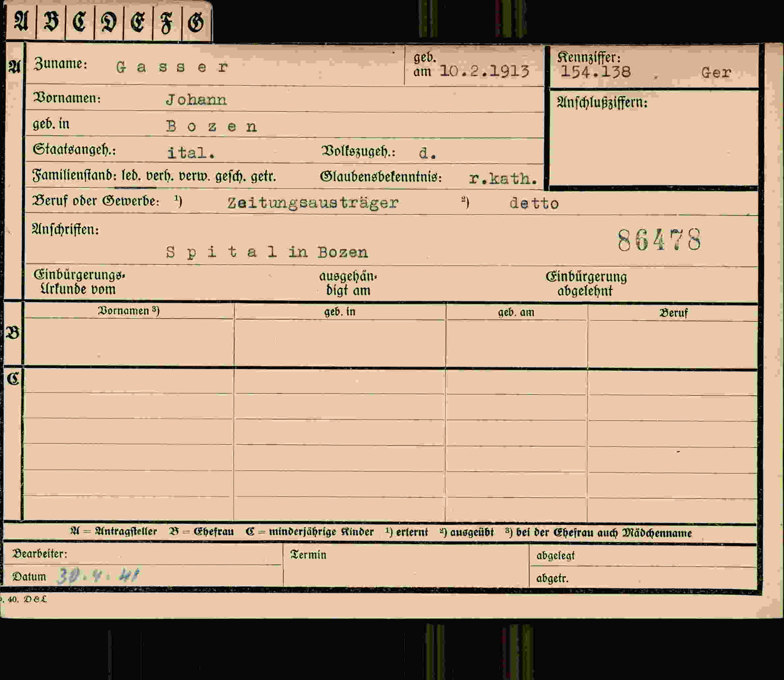Click the Glaubensbekenntnis value r.kath.

click(x=503, y=178)
